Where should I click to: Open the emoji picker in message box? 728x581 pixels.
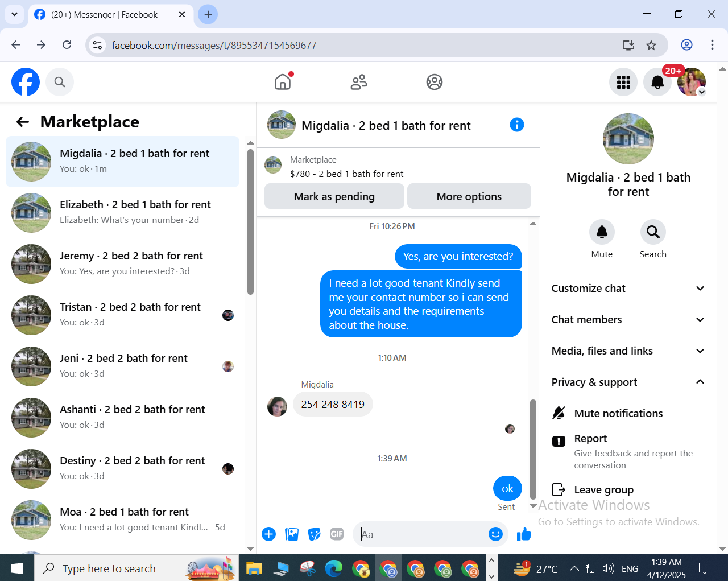pos(495,534)
